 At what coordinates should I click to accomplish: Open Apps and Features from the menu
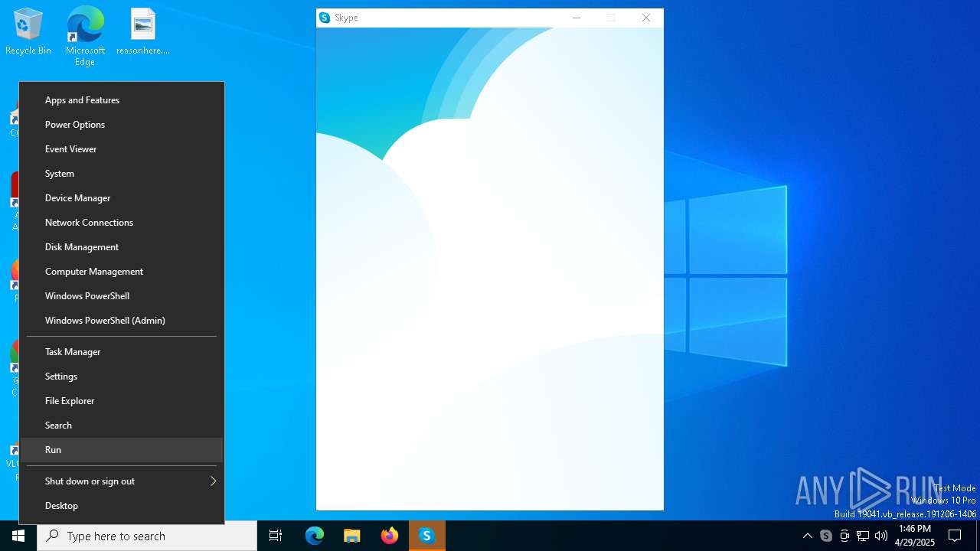(x=122, y=100)
